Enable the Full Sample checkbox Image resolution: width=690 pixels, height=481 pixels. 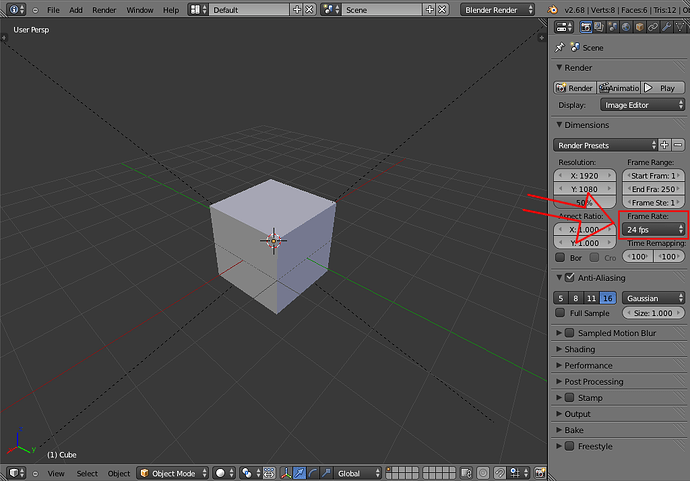click(560, 313)
